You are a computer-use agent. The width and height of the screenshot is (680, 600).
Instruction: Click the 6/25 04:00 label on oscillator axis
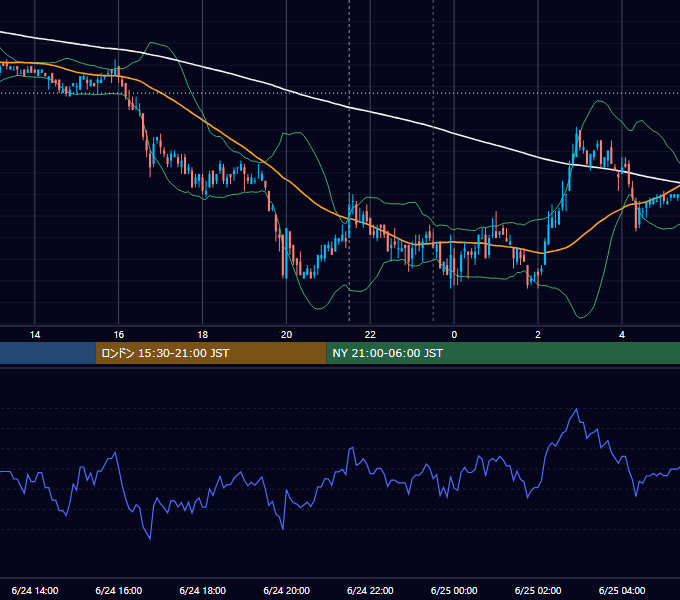[622, 590]
